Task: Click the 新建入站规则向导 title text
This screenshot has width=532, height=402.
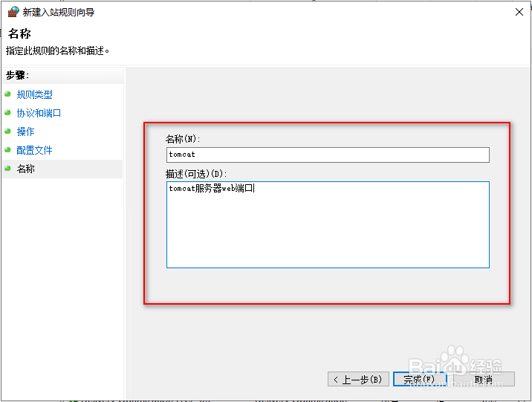Action: pos(59,12)
